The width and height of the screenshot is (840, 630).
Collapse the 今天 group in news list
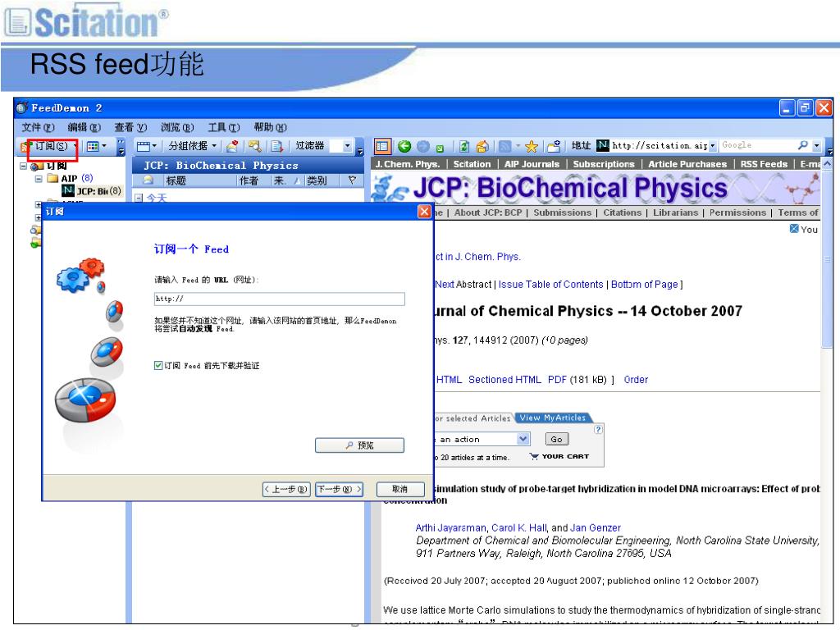point(139,199)
